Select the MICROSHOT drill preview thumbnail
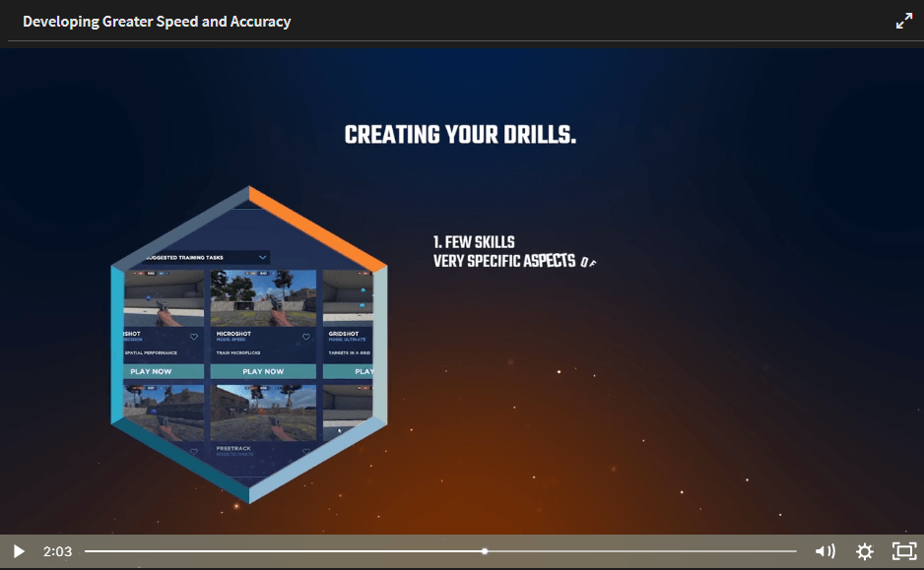The height and width of the screenshot is (570, 924). point(262,295)
